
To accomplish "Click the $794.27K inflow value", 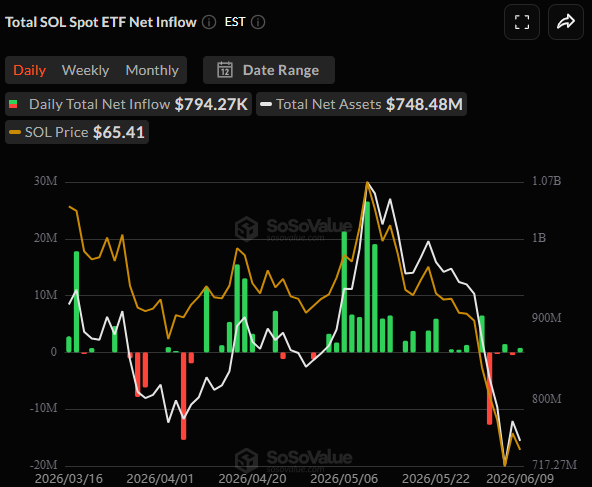I will tap(211, 104).
